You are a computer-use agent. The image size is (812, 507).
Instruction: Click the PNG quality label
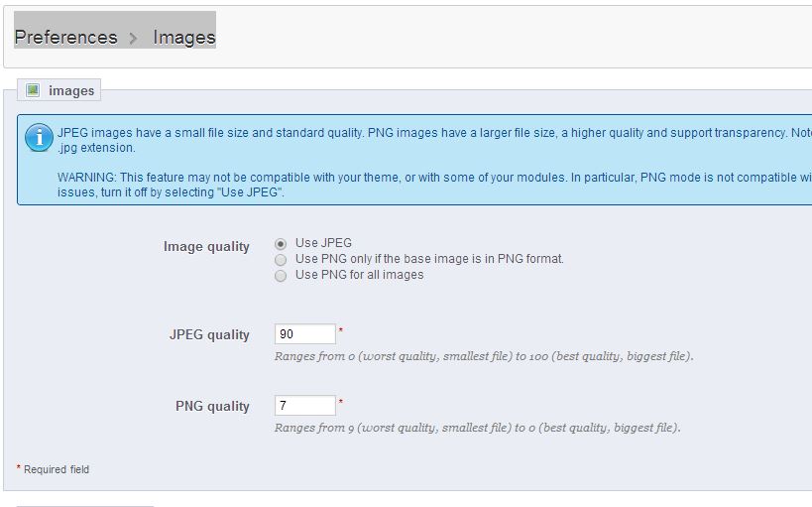coord(212,406)
